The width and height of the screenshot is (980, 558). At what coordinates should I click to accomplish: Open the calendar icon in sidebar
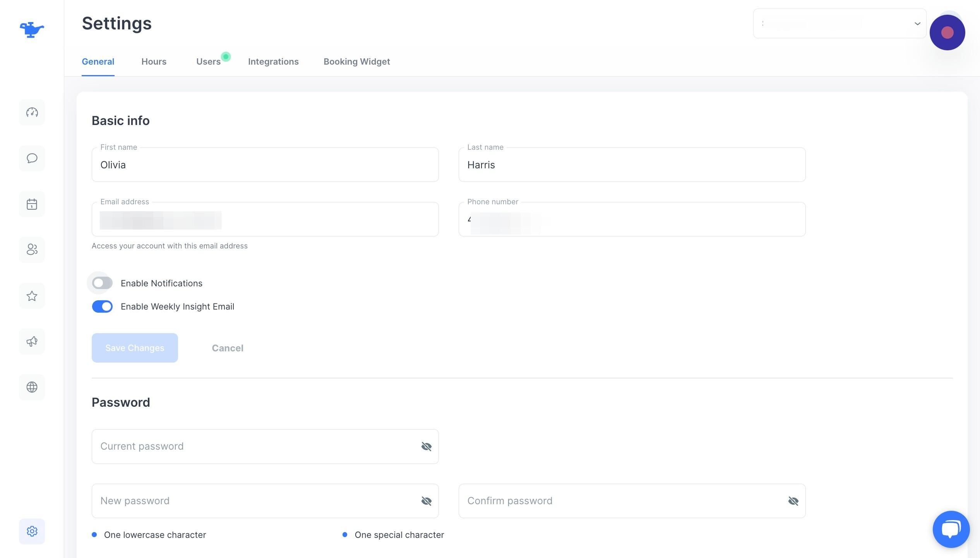point(32,204)
